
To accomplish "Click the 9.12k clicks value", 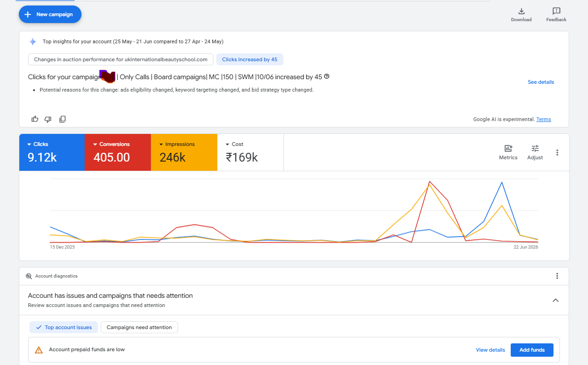I will pyautogui.click(x=42, y=157).
